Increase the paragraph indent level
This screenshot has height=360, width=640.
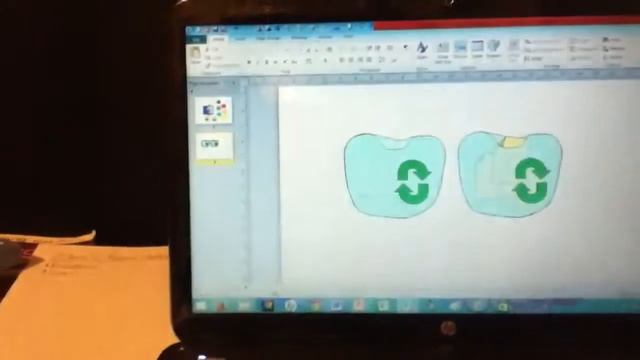379,48
